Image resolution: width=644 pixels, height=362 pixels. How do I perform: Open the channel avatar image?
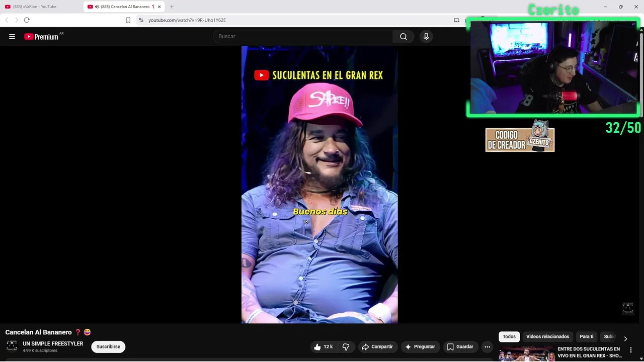tap(12, 346)
